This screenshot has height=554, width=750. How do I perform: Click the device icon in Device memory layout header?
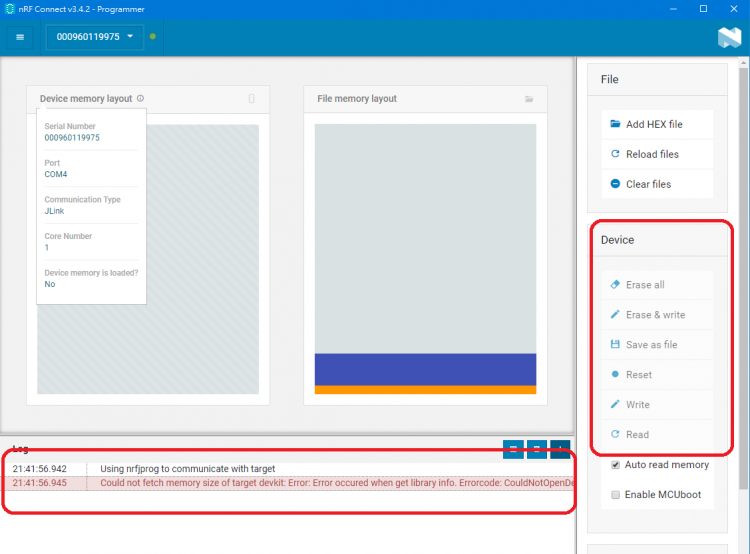251,99
